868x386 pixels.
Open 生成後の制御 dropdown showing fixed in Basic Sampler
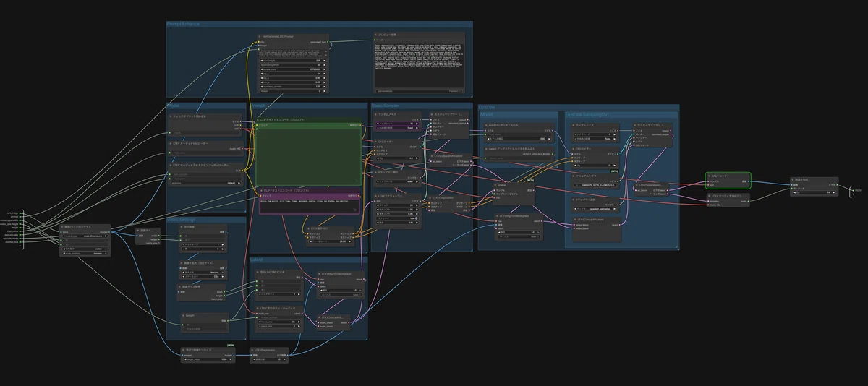[397, 129]
